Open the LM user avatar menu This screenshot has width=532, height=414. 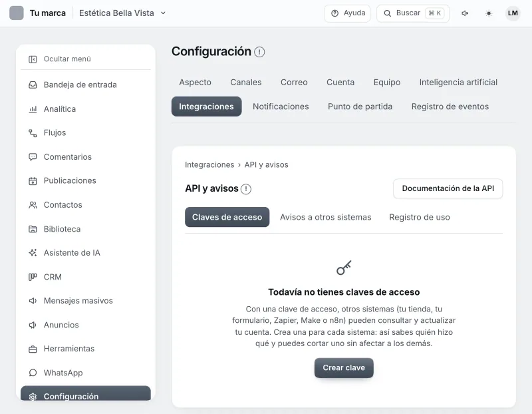(513, 13)
